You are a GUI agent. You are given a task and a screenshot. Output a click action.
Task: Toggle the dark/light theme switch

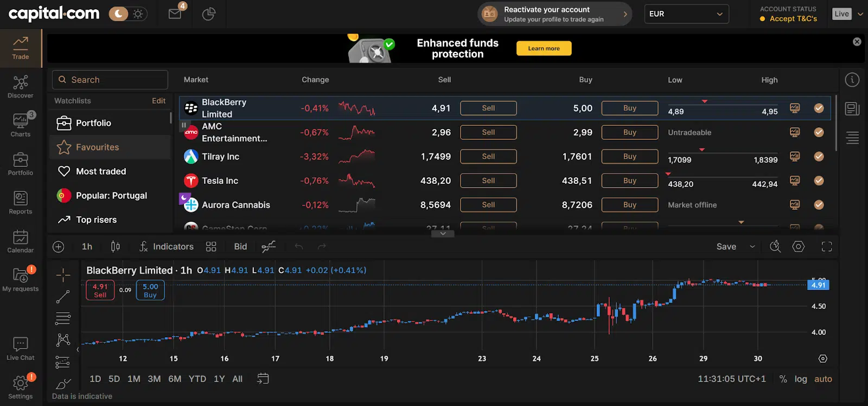click(x=128, y=14)
